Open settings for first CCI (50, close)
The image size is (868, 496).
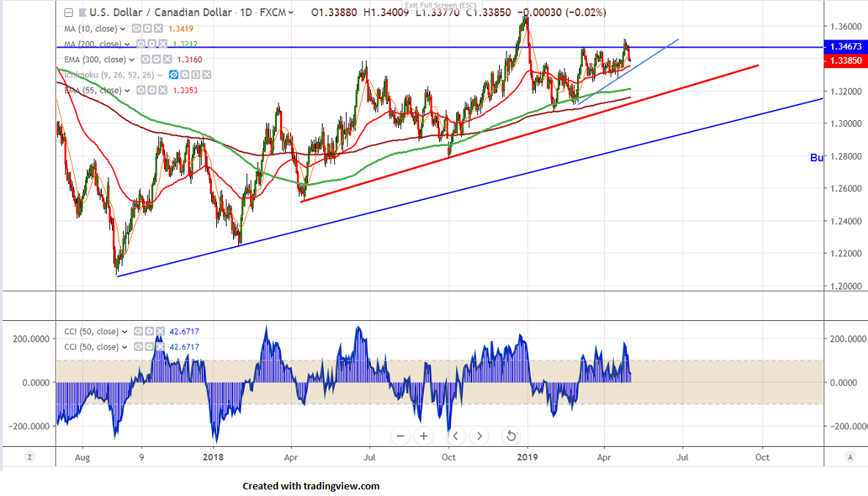coord(149,331)
